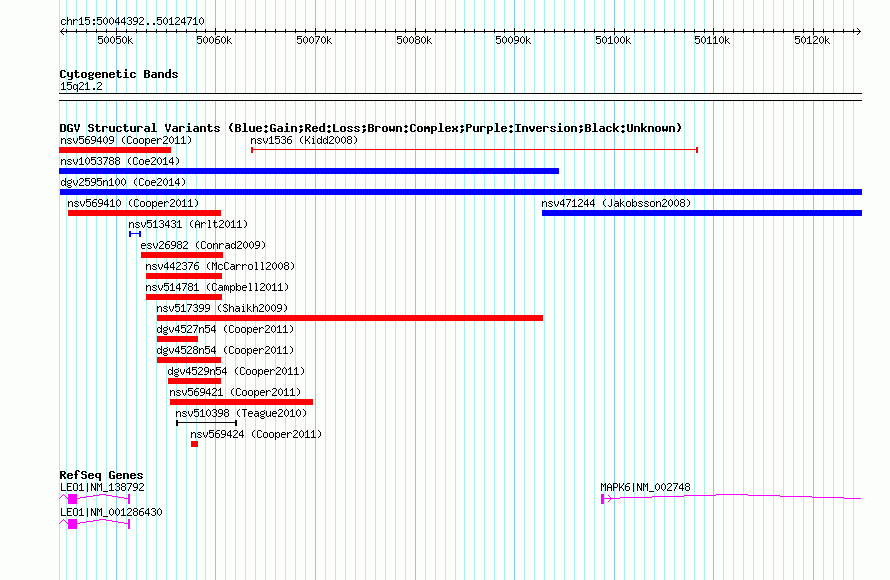Click the DGV Structural Variants track title
890x580 pixels.
[371, 128]
